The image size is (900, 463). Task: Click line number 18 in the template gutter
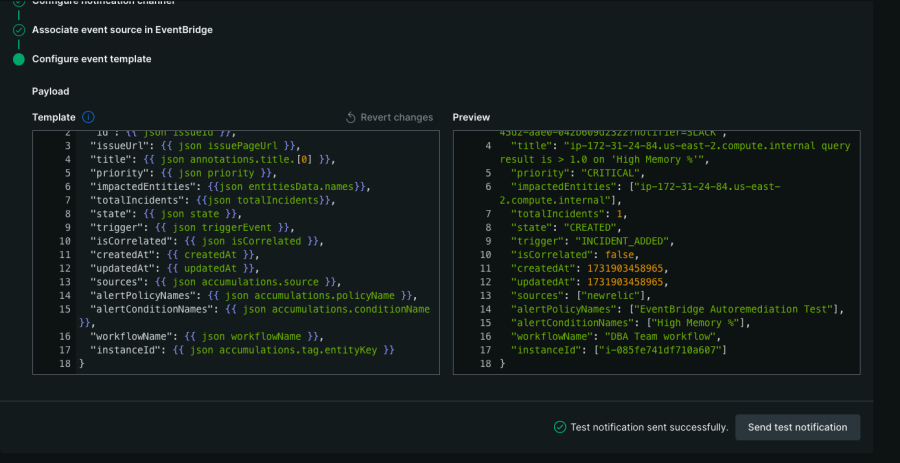pyautogui.click(x=66, y=364)
